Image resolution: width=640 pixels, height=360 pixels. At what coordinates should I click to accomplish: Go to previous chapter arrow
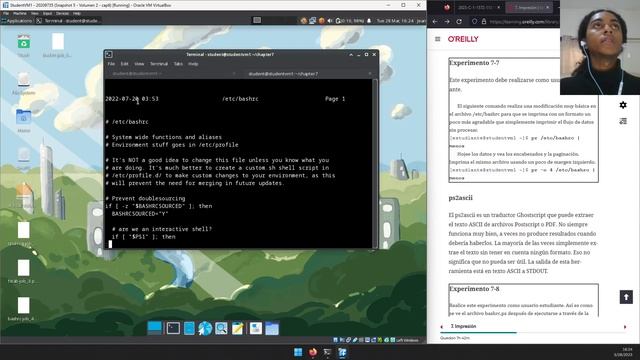(442, 327)
